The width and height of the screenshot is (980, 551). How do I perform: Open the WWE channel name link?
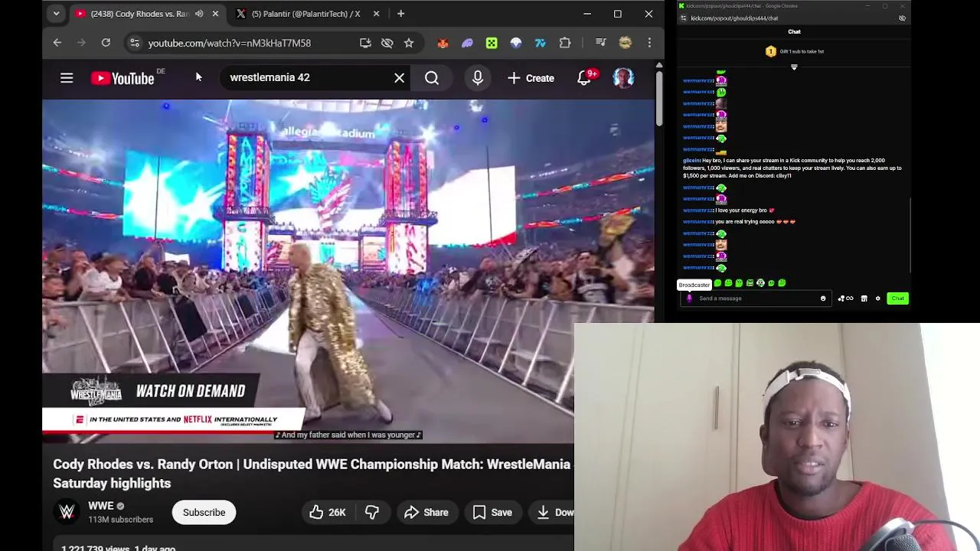click(x=100, y=506)
